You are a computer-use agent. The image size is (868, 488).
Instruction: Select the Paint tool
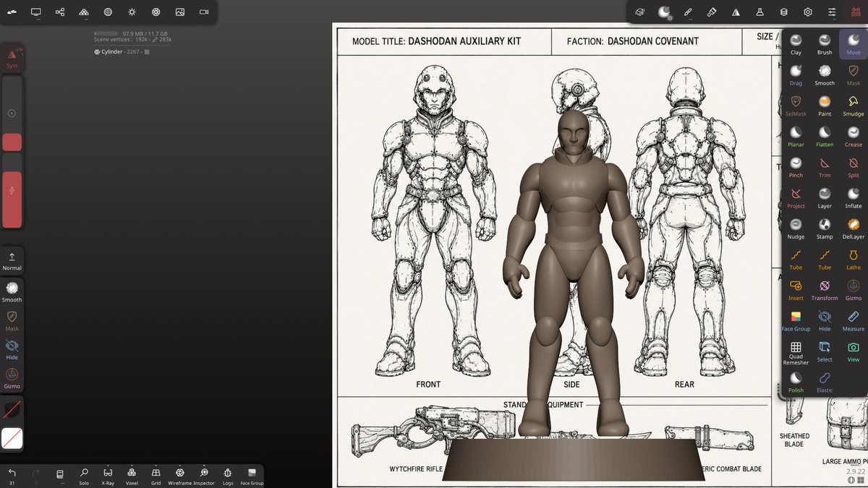click(x=825, y=106)
